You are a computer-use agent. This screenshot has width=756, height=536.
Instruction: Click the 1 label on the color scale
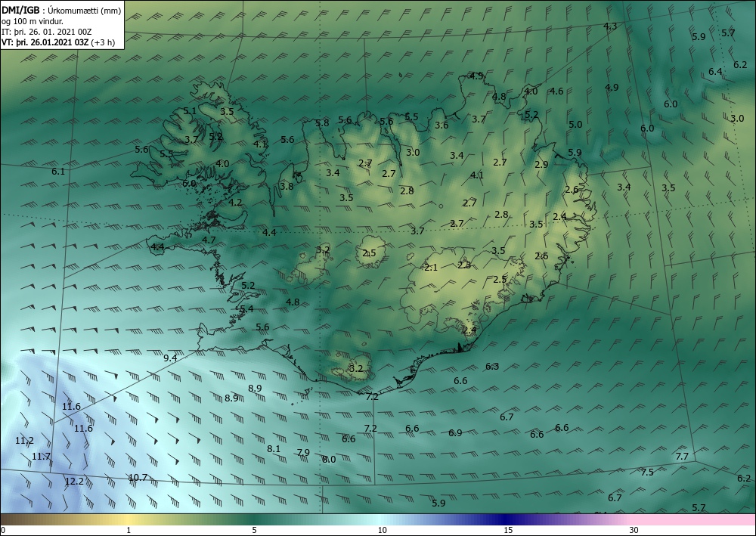point(129,531)
